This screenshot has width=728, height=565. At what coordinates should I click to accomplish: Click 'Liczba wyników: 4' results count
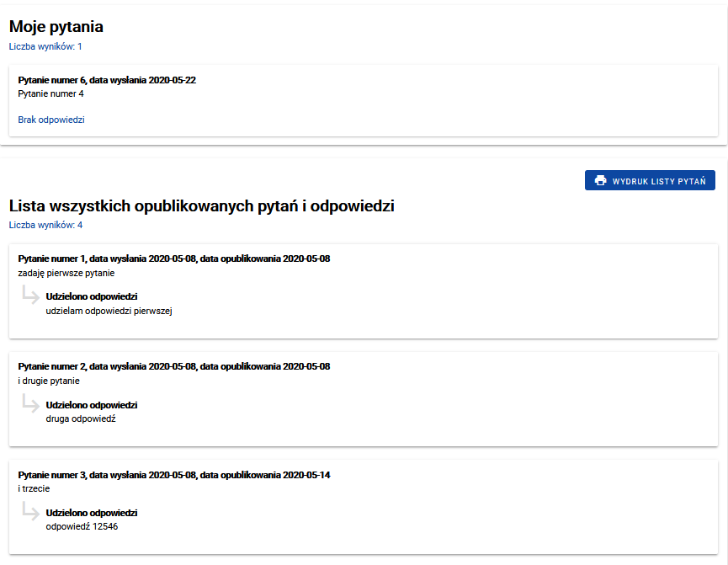[45, 225]
